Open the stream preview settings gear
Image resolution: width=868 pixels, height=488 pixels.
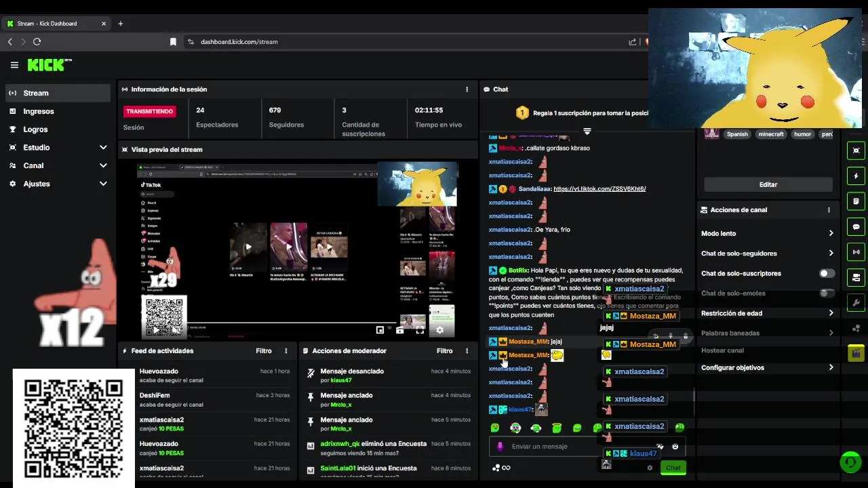[x=439, y=330]
